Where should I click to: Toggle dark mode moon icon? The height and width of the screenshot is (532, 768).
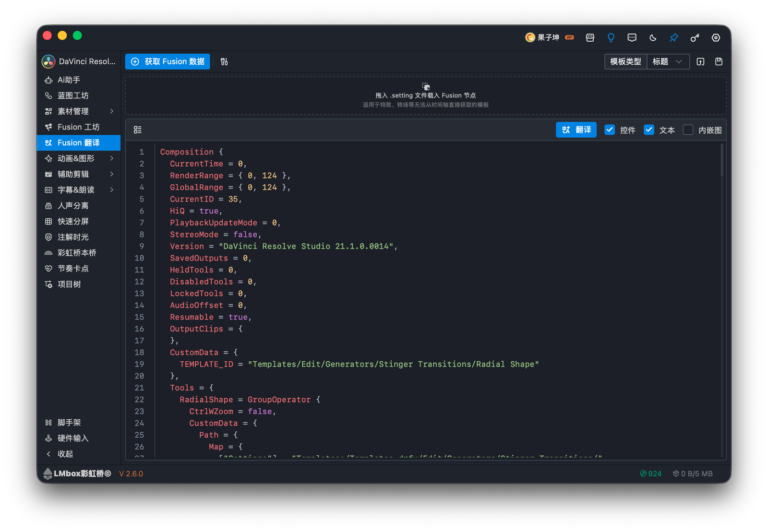pyautogui.click(x=653, y=37)
